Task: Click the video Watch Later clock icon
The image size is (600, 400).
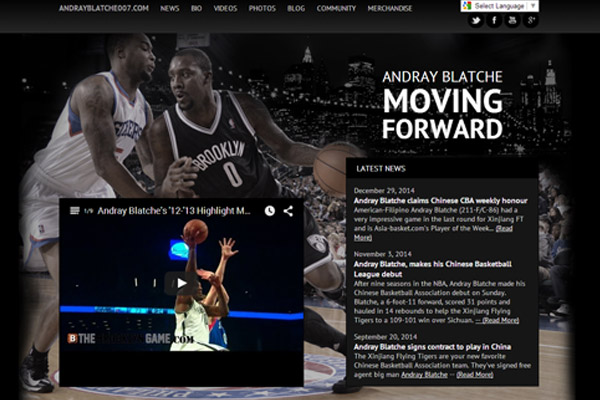Action: (x=270, y=212)
